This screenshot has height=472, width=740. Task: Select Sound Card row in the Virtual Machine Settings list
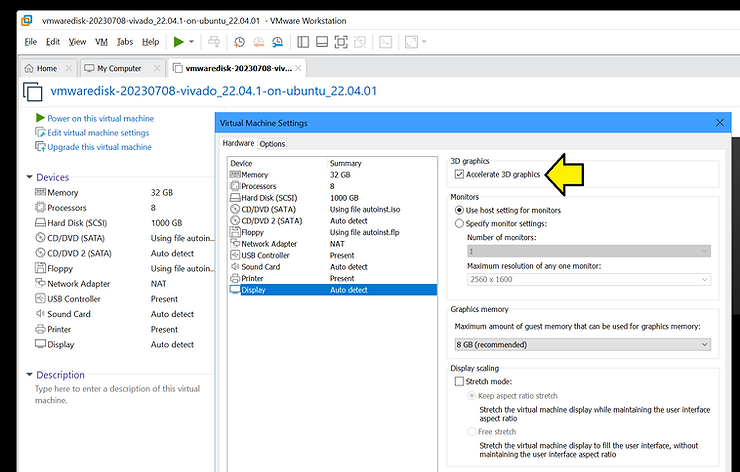(x=332, y=267)
